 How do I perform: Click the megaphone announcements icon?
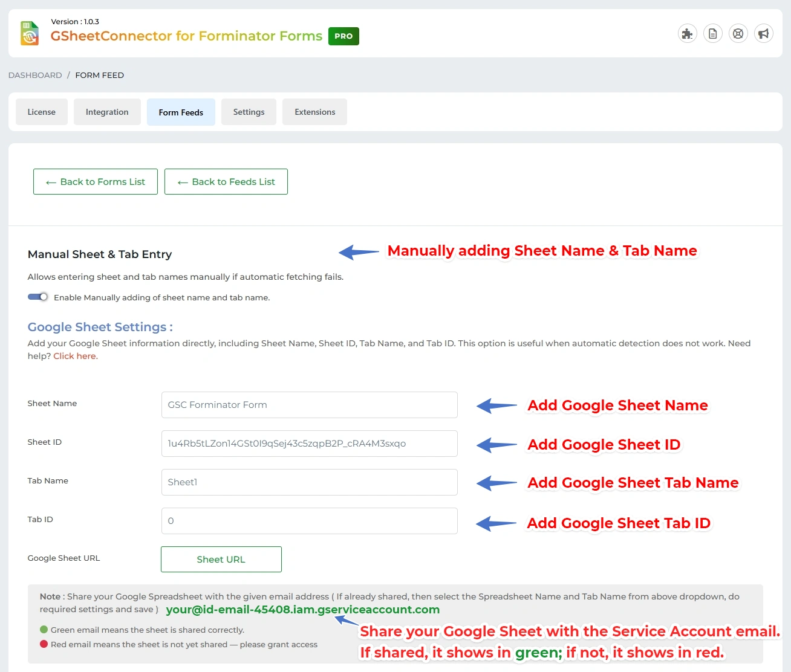pyautogui.click(x=763, y=33)
